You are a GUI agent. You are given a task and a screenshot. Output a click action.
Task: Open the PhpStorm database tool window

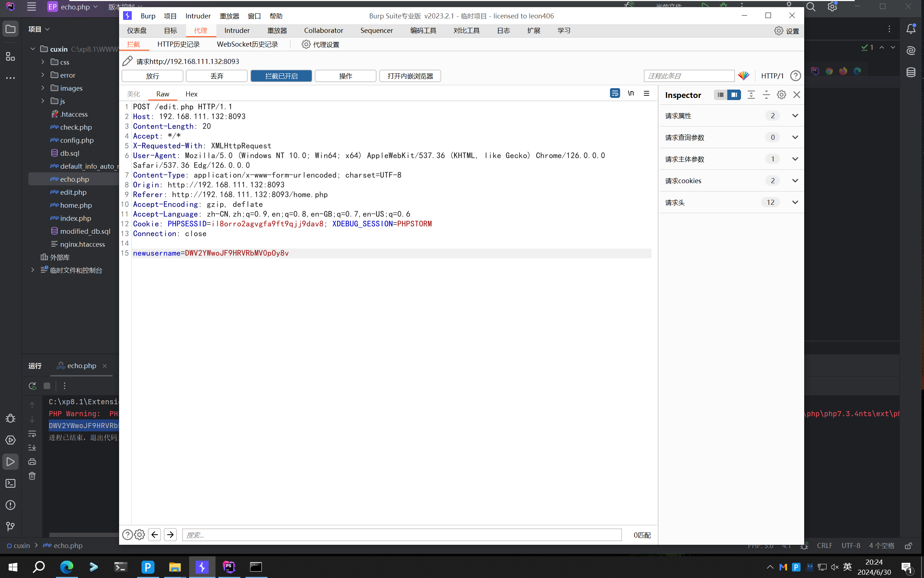[911, 72]
